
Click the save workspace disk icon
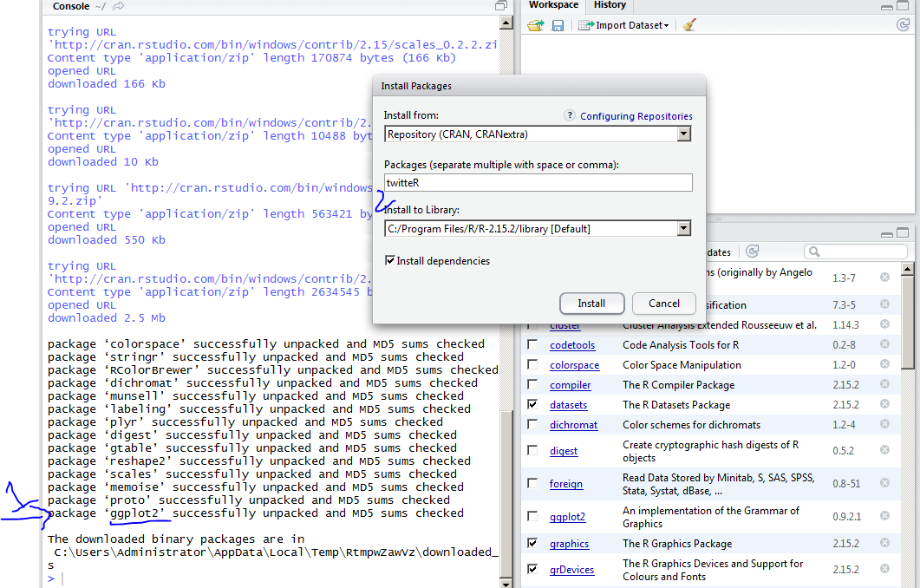coord(558,25)
